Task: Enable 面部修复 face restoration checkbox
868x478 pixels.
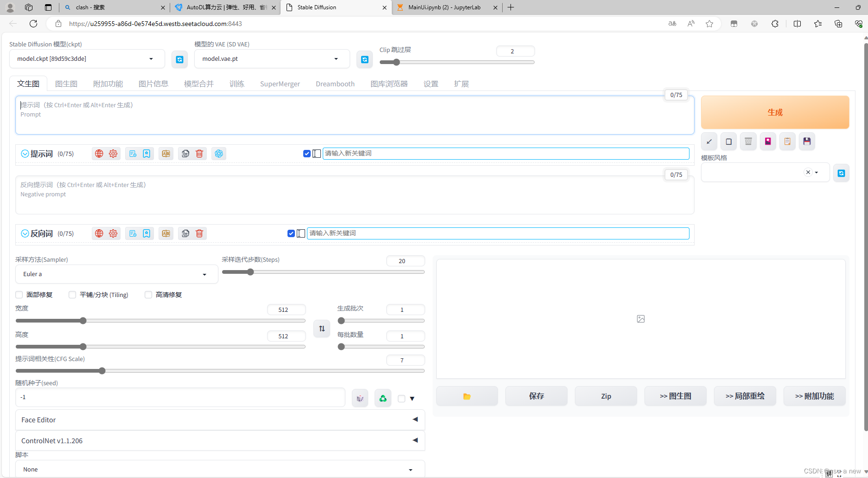Action: click(19, 295)
